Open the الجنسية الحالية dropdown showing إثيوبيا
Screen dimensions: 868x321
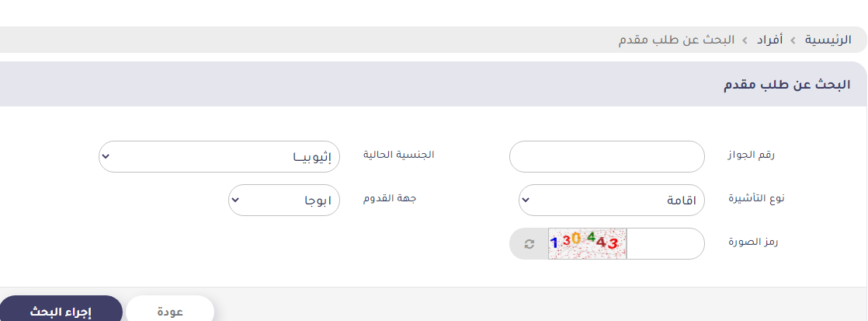[x=219, y=156]
